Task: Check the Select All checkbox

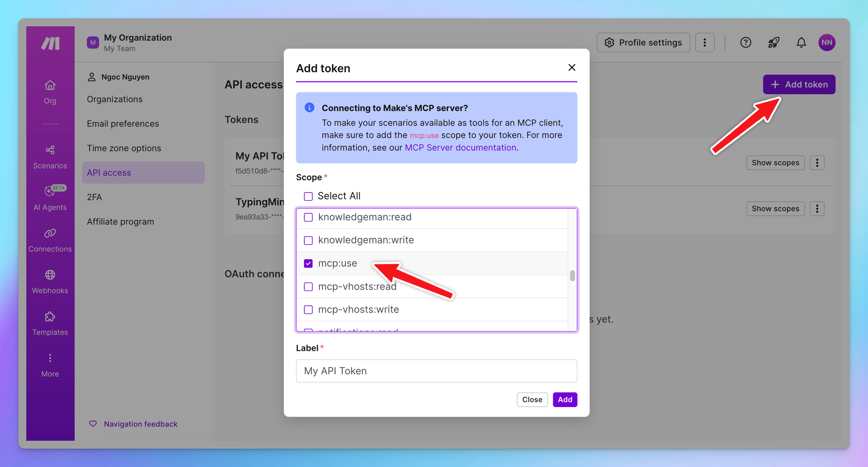Action: click(308, 196)
